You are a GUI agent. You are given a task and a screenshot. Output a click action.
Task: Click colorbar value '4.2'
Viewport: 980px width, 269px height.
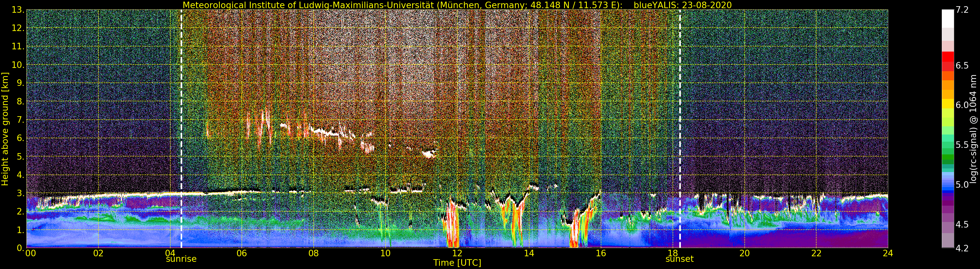[962, 248]
